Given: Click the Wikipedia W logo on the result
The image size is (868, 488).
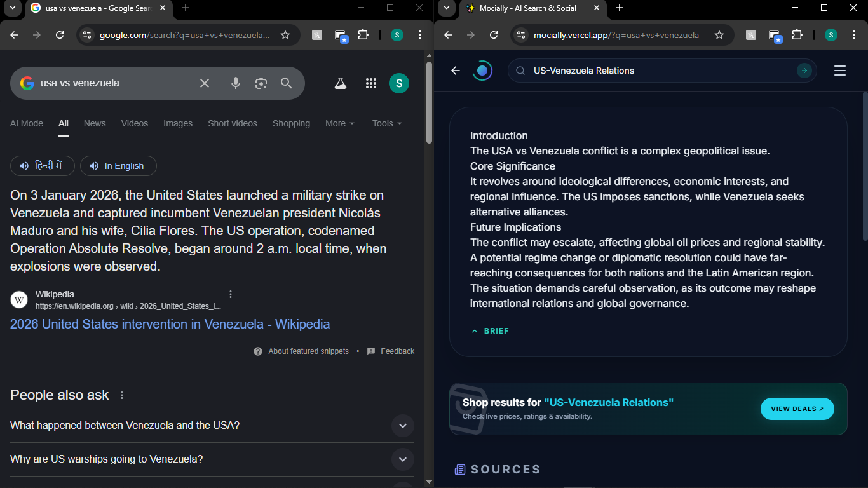Looking at the screenshot, I should coord(19,299).
